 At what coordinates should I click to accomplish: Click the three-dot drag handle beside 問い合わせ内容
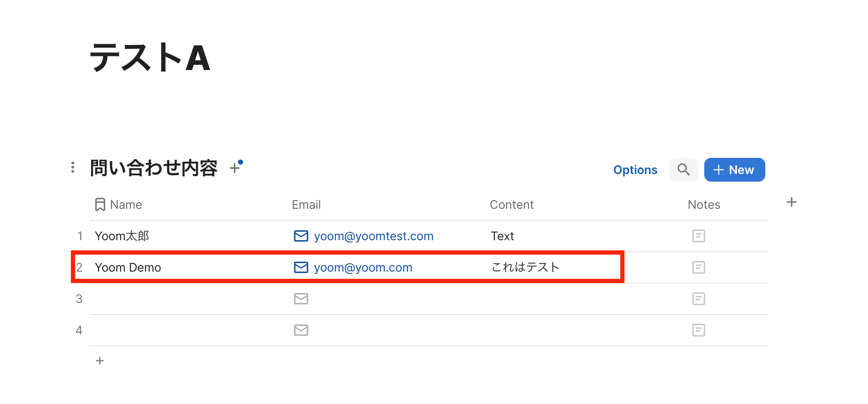[x=73, y=167]
